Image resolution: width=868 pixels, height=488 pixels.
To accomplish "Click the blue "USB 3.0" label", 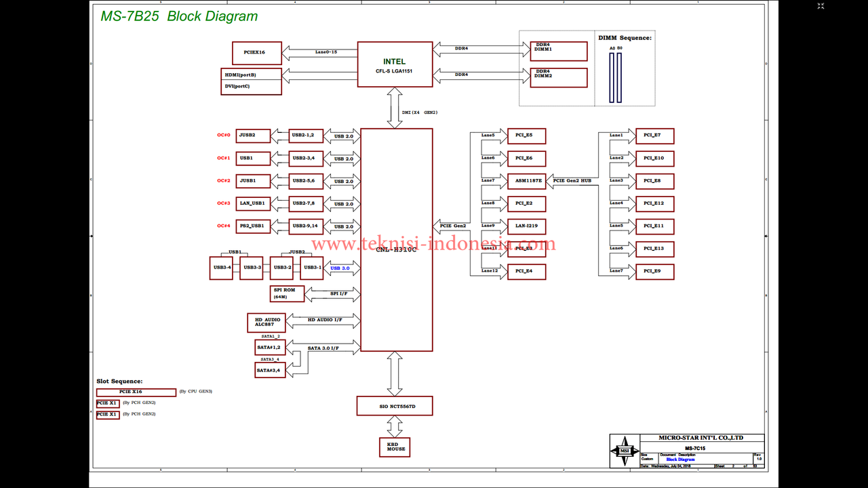I will pyautogui.click(x=340, y=268).
